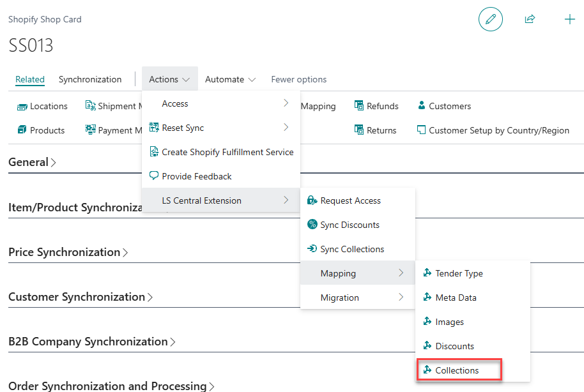Open Returns related page

pyautogui.click(x=375, y=130)
